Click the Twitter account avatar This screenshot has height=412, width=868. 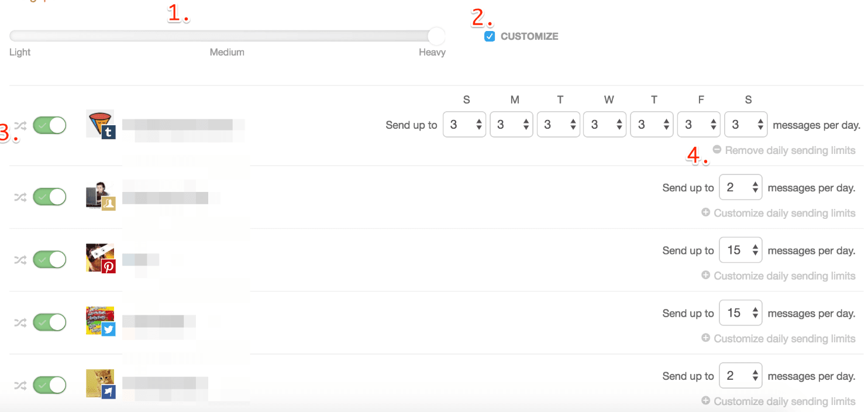[x=101, y=321]
